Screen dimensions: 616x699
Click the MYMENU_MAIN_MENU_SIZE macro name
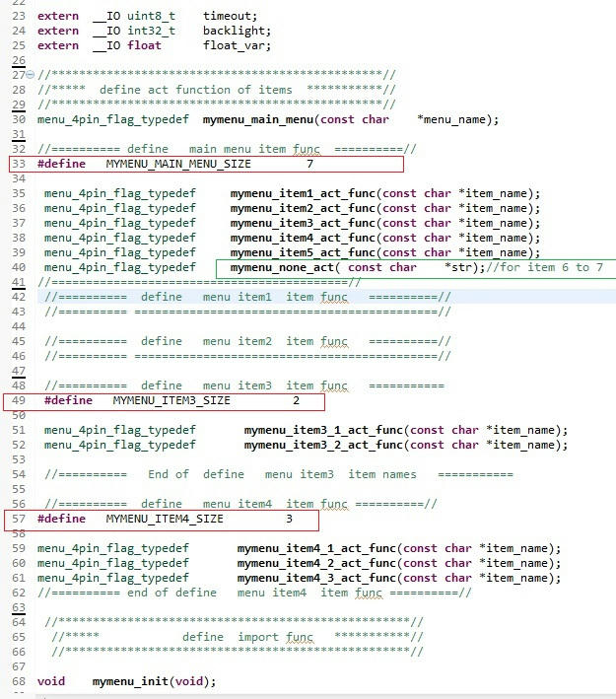pyautogui.click(x=177, y=164)
